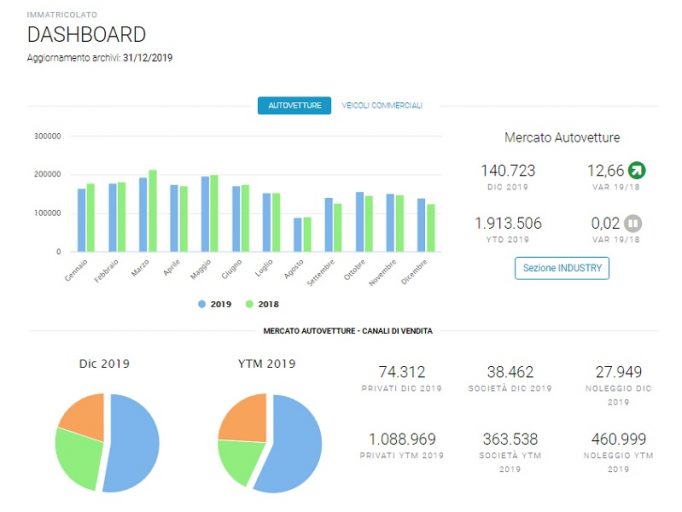682x512 pixels.
Task: Click the Agosto 2019 blue bar
Action: point(298,235)
